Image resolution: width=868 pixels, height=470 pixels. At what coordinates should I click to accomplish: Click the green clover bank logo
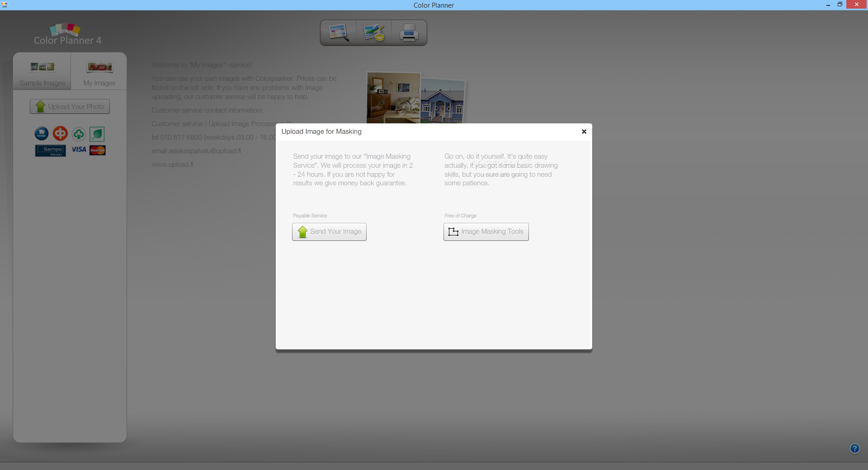pos(79,134)
